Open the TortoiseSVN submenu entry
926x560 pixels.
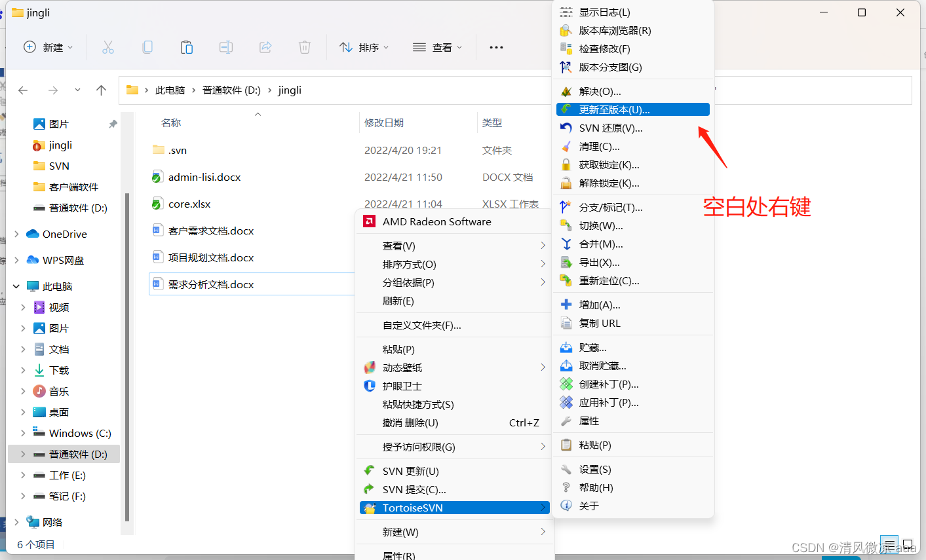pyautogui.click(x=454, y=508)
